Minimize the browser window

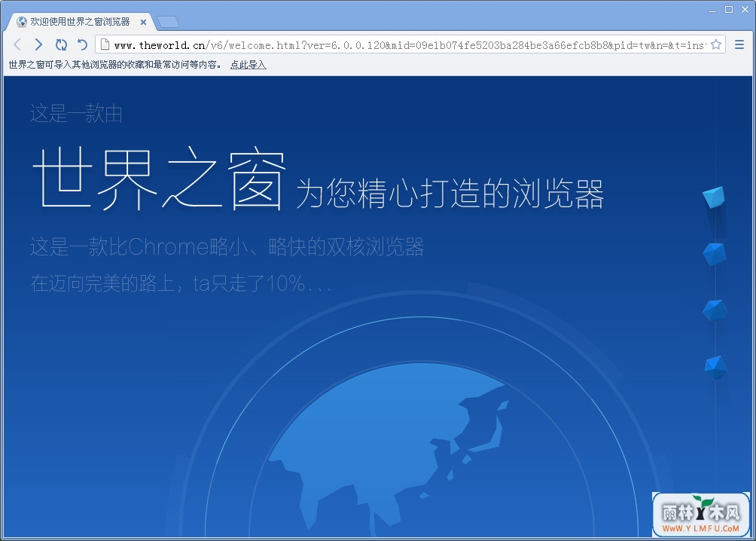click(x=712, y=10)
